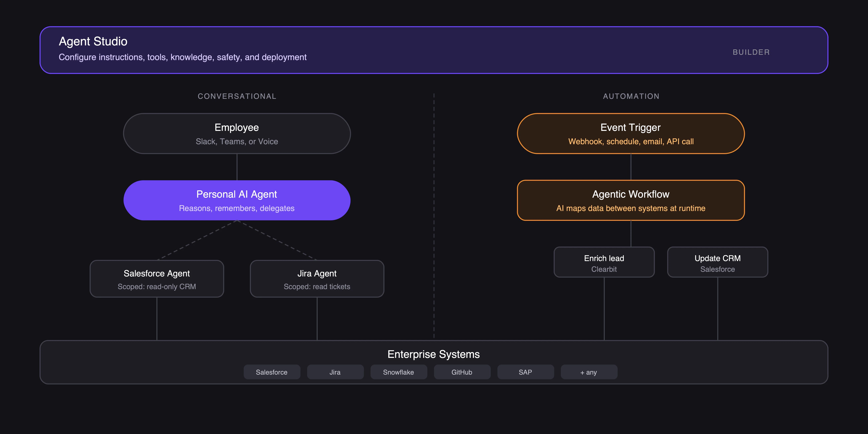Image resolution: width=868 pixels, height=434 pixels.
Task: Select the Personal AI Agent node
Action: point(237,200)
